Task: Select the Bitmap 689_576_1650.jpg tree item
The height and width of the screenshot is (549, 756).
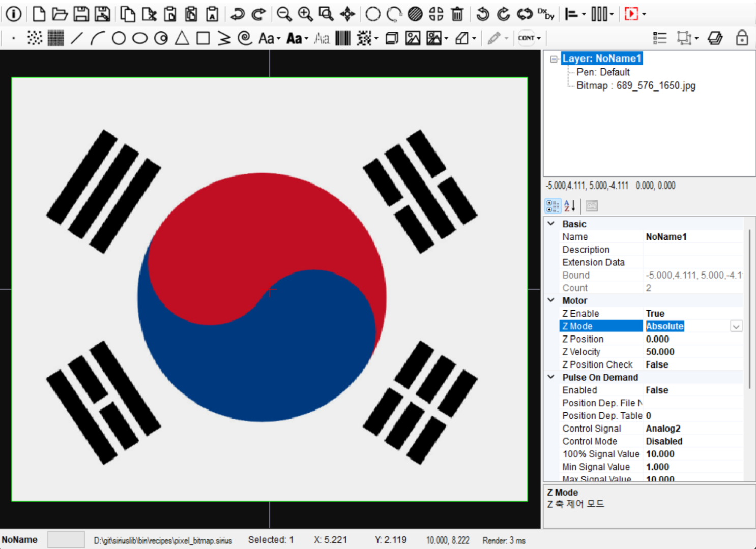Action: 635,86
